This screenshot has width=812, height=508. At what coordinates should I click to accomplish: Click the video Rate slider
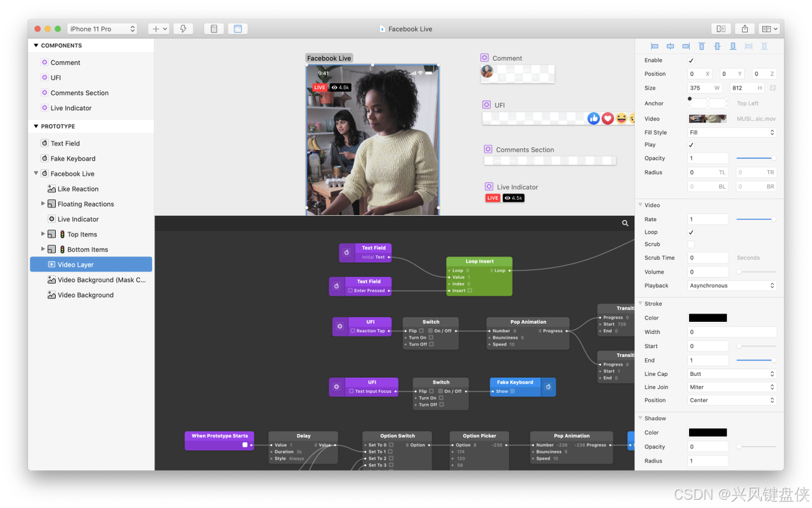756,219
